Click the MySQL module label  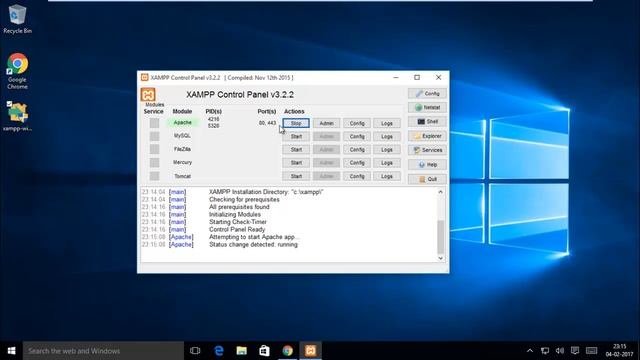[182, 136]
